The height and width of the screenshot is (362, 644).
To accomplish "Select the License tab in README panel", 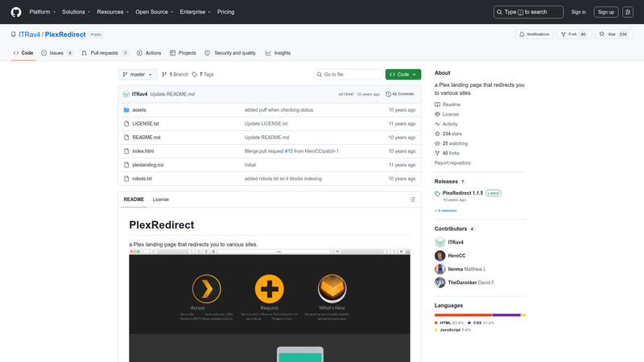I will (x=160, y=200).
